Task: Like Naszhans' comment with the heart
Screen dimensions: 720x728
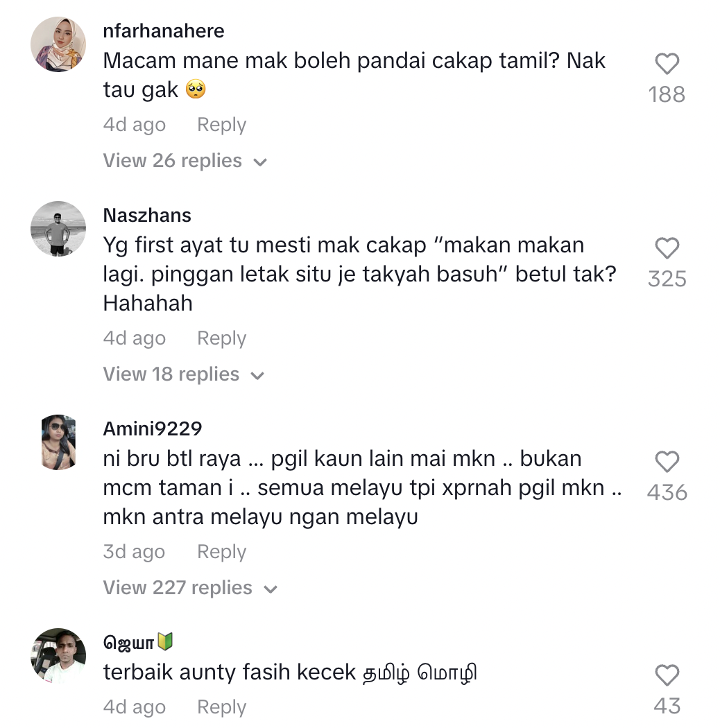Action: 667,249
